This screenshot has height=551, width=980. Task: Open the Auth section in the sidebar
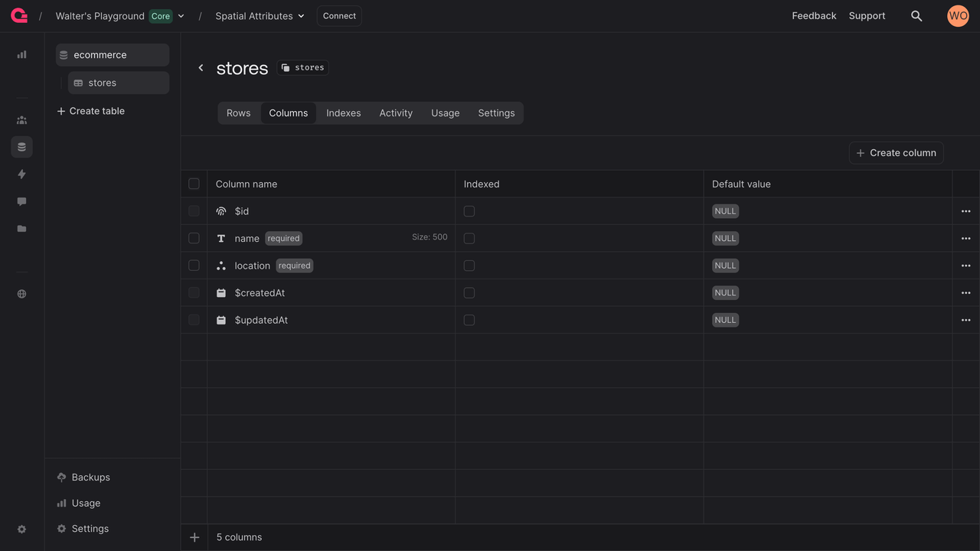pos(21,119)
